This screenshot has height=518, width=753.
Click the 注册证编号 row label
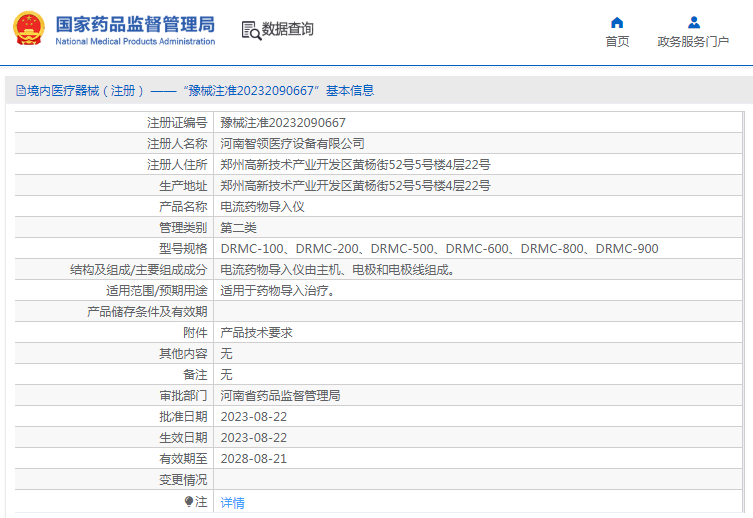coord(177,123)
